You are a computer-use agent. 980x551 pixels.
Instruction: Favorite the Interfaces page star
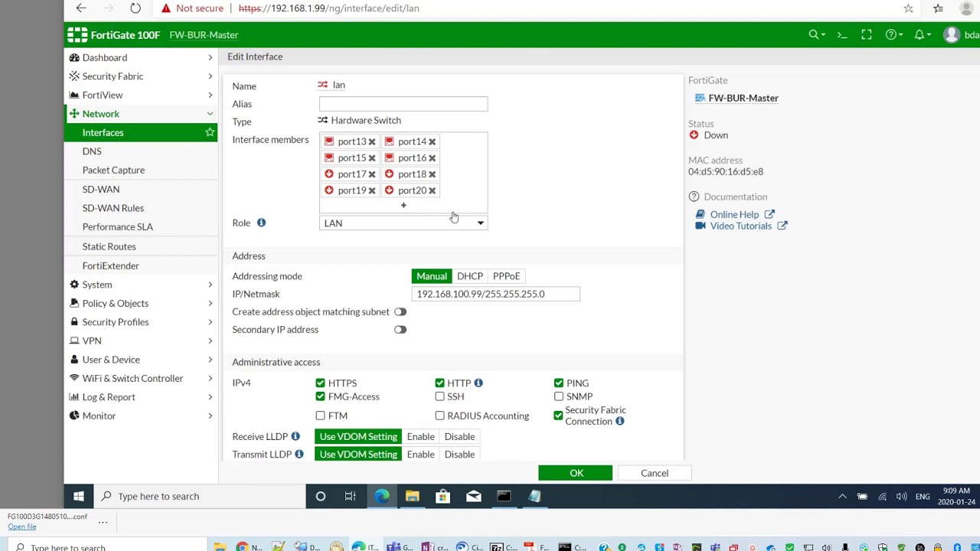click(x=210, y=132)
